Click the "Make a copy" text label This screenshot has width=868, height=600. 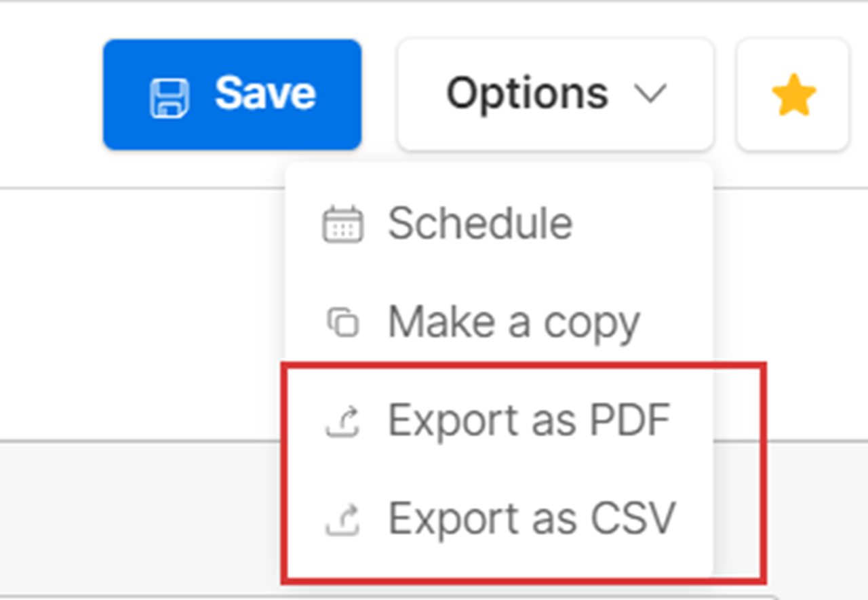pos(514,323)
